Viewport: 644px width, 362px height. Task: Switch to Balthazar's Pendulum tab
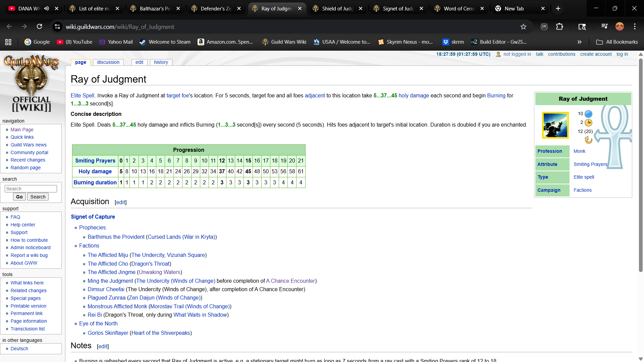pyautogui.click(x=155, y=8)
